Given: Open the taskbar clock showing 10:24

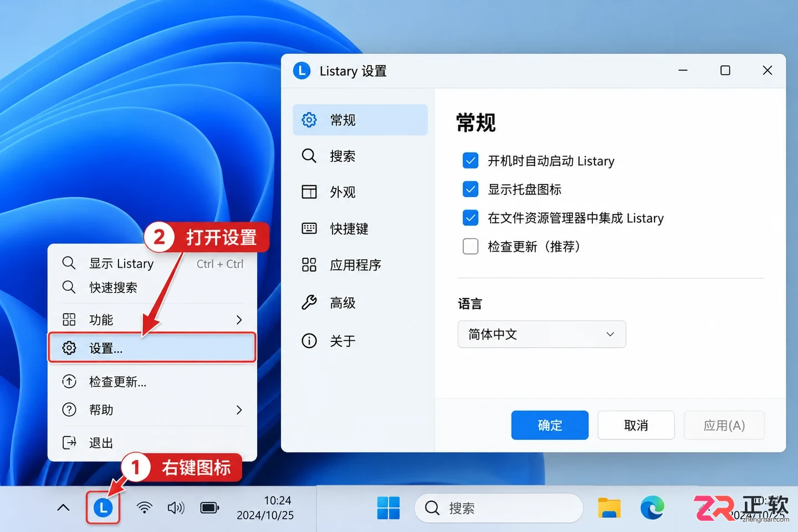Looking at the screenshot, I should click(x=265, y=508).
